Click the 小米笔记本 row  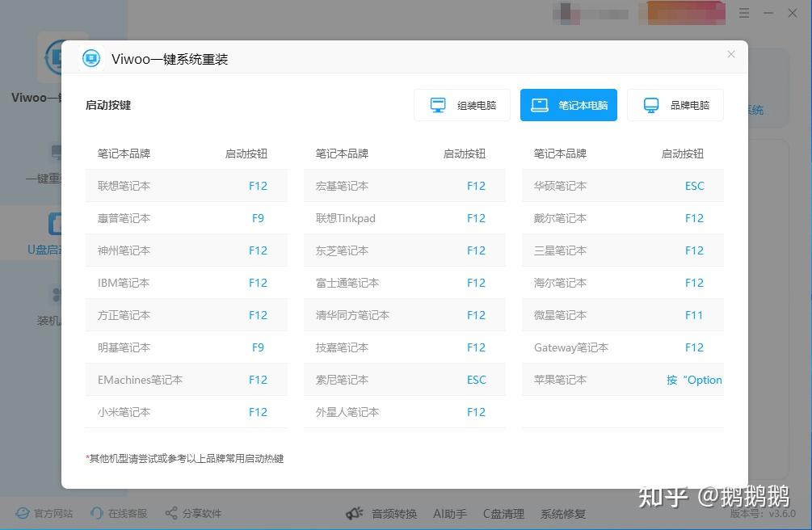[187, 412]
